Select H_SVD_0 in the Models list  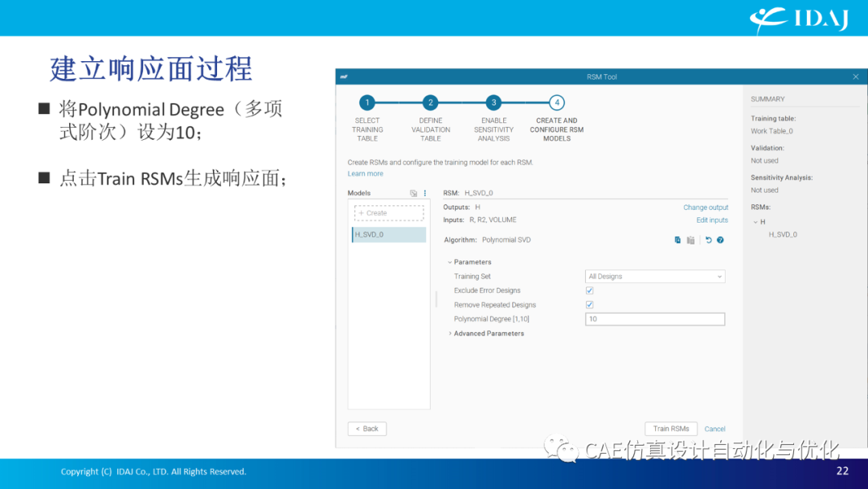pos(389,235)
